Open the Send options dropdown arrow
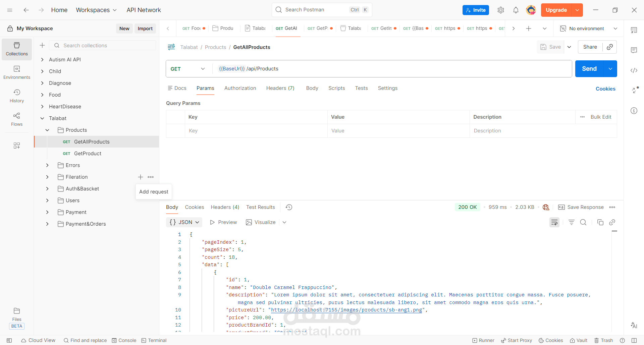Viewport: 644px width, 345px height. pyautogui.click(x=610, y=69)
